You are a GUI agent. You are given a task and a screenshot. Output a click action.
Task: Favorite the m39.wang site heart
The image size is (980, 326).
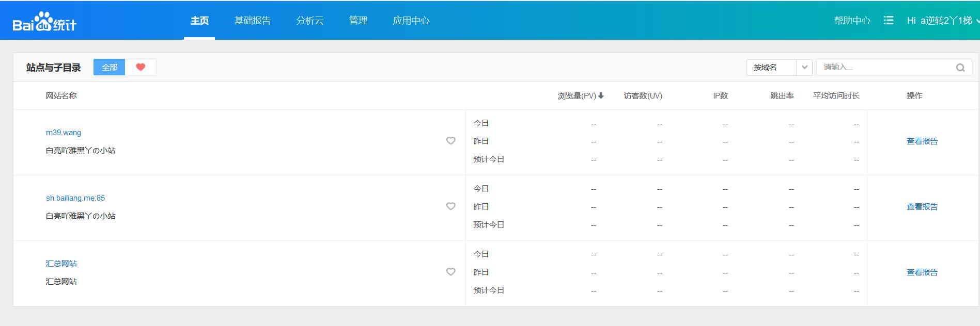tap(451, 141)
